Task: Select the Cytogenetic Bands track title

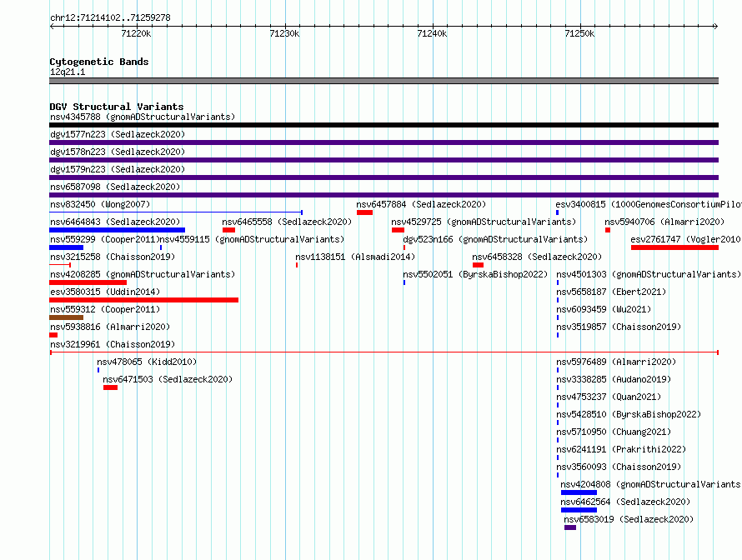Action: pyautogui.click(x=99, y=62)
